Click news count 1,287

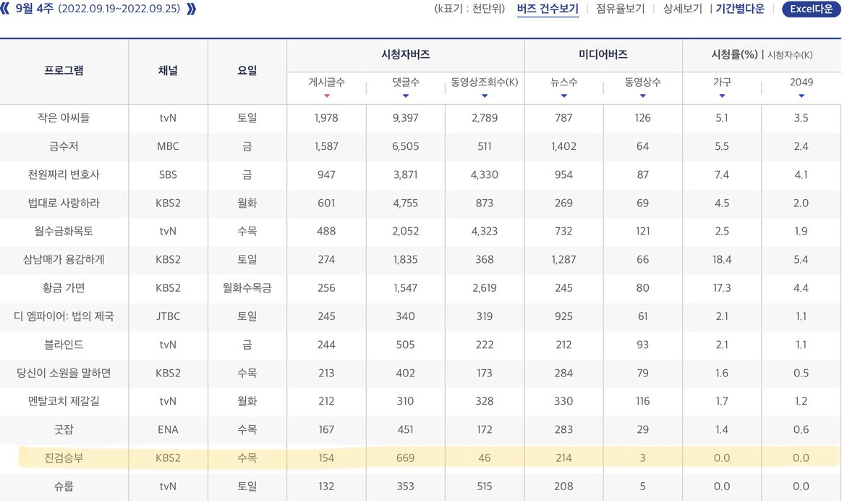(x=563, y=260)
